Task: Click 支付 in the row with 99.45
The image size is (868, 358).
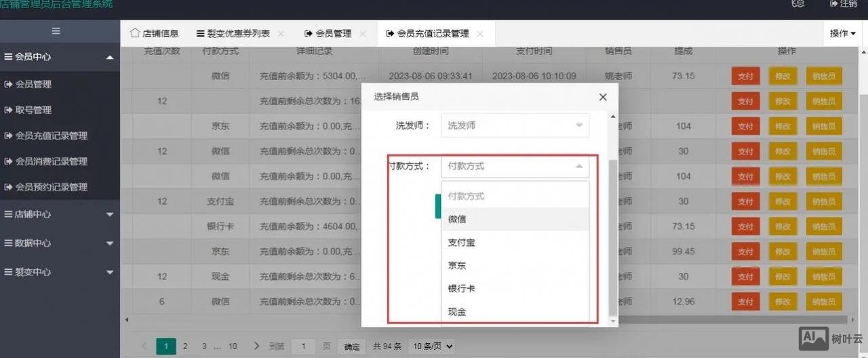Action: coord(745,252)
